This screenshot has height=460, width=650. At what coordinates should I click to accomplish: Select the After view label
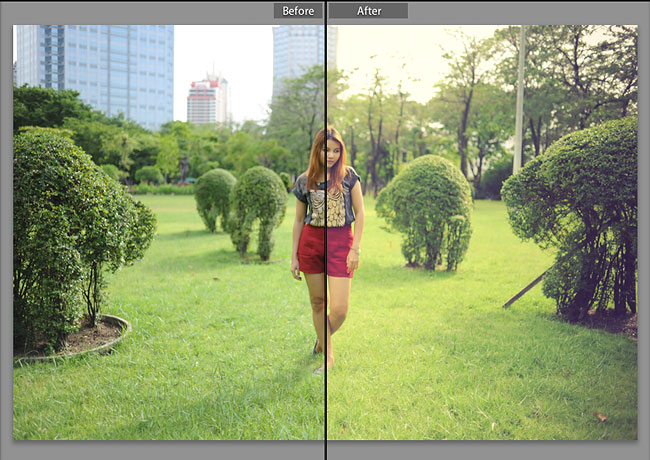(x=369, y=11)
